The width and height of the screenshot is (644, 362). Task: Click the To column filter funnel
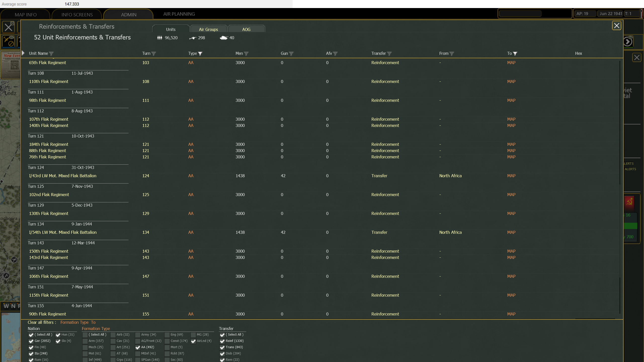[515, 54]
